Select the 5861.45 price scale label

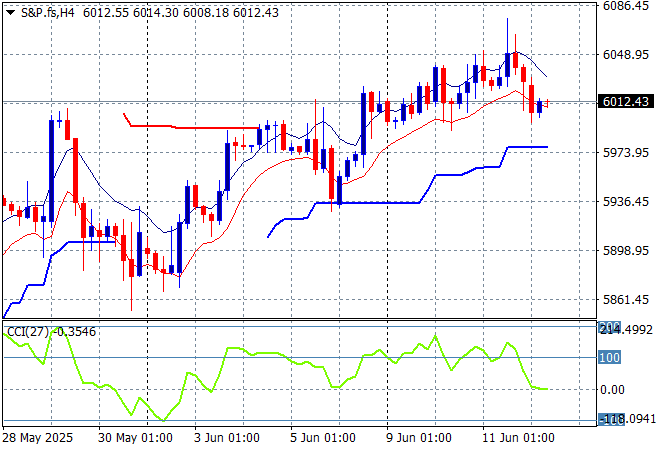626,300
